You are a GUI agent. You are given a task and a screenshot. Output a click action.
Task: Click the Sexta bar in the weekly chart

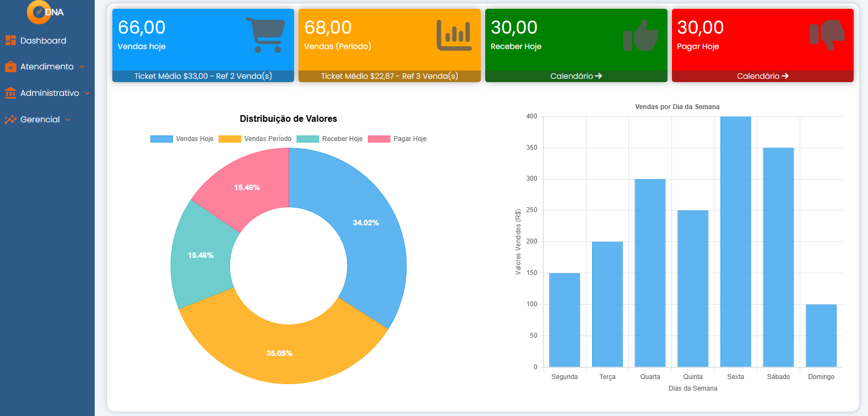pos(735,241)
